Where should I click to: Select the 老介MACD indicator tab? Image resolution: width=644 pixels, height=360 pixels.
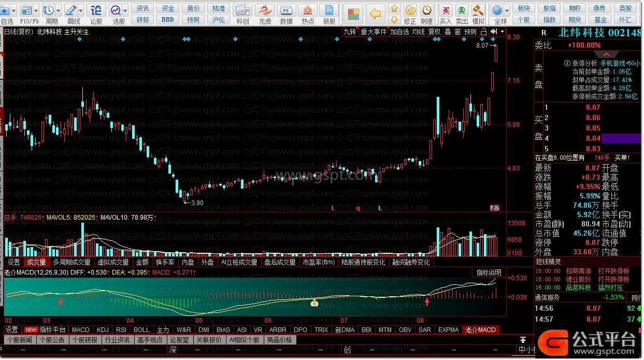pyautogui.click(x=481, y=329)
